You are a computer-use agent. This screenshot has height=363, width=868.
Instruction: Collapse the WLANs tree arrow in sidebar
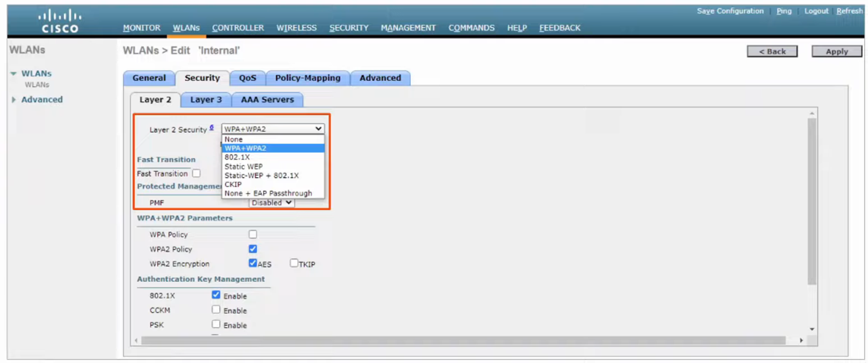[13, 74]
